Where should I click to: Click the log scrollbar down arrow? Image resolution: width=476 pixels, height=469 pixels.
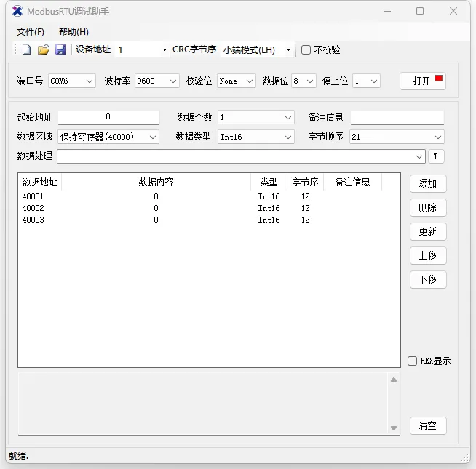point(394,428)
